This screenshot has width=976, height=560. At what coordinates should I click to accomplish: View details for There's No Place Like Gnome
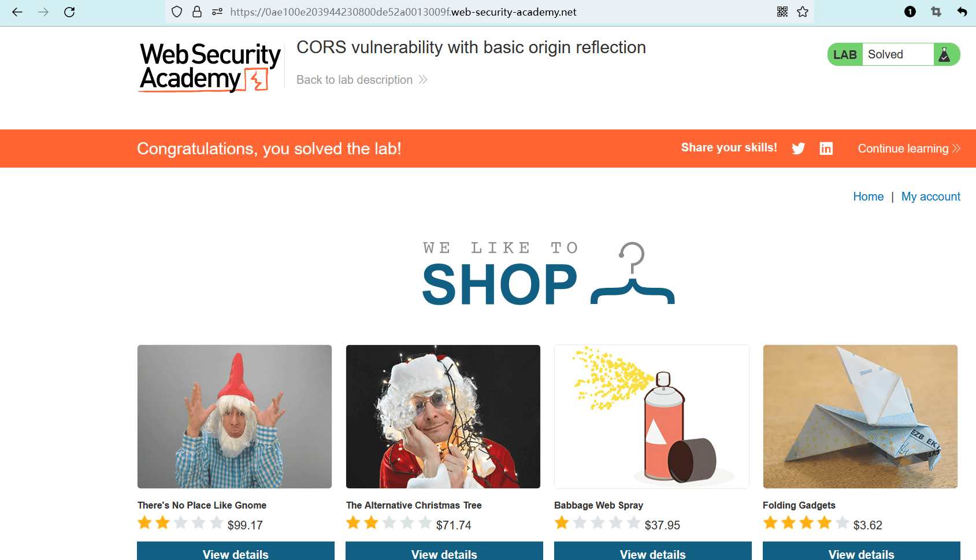pyautogui.click(x=236, y=553)
